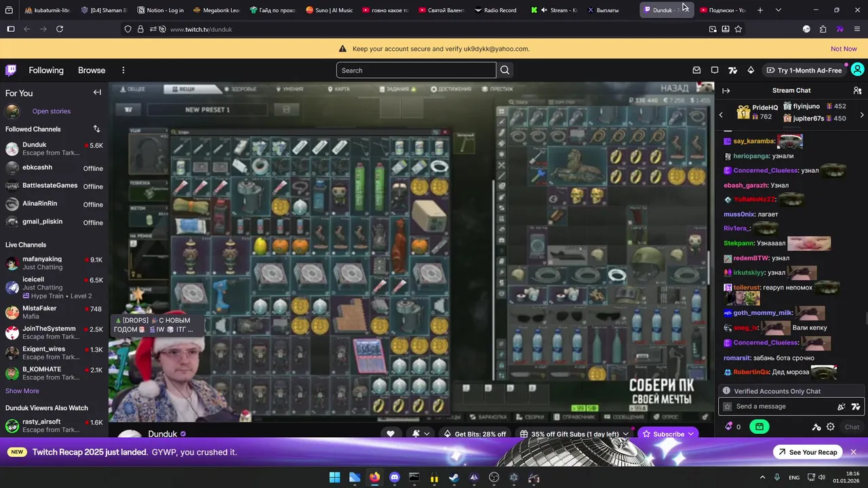Open the 7TV icon in Twitch top navigation

click(x=732, y=70)
